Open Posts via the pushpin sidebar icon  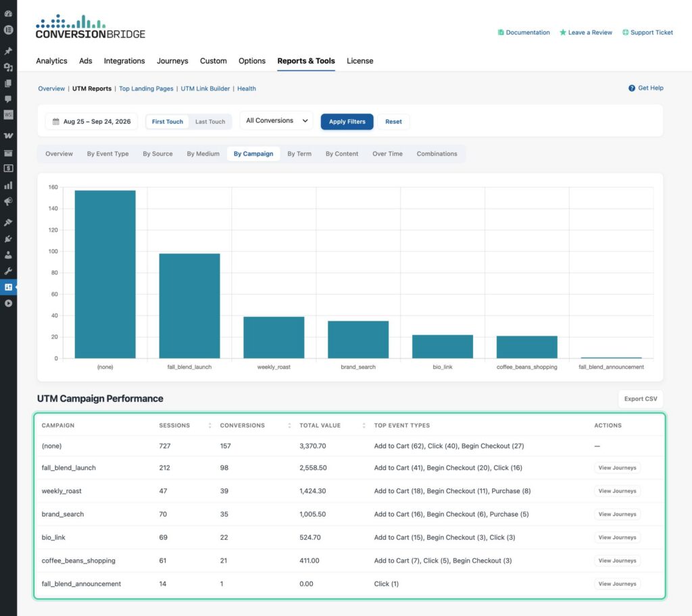click(x=8, y=51)
